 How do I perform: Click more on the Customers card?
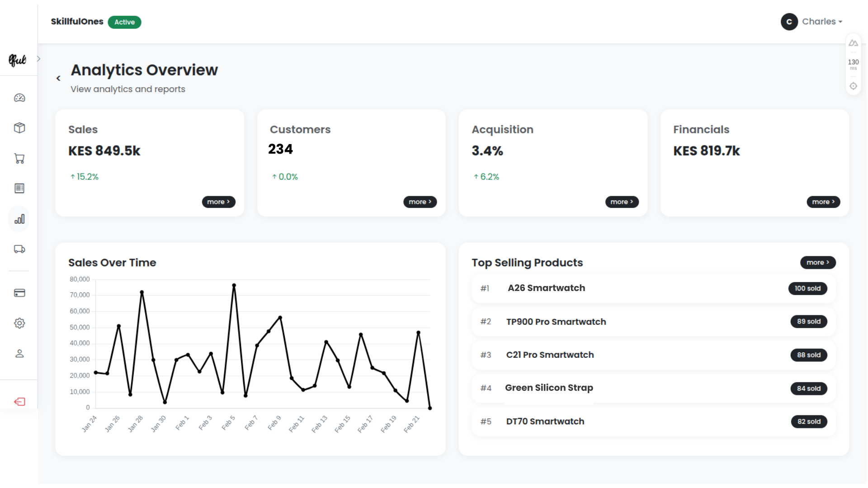point(420,202)
